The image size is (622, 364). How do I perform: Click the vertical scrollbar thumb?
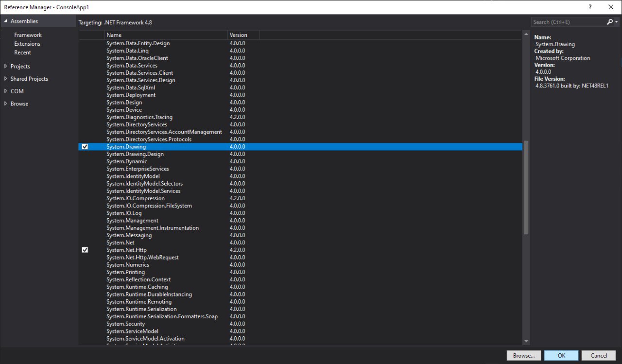(x=526, y=189)
